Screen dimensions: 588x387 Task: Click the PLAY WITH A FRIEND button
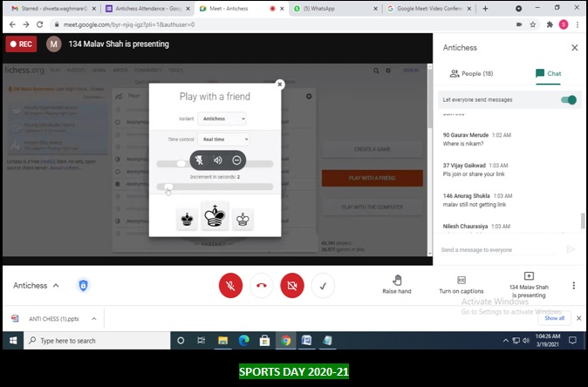372,178
